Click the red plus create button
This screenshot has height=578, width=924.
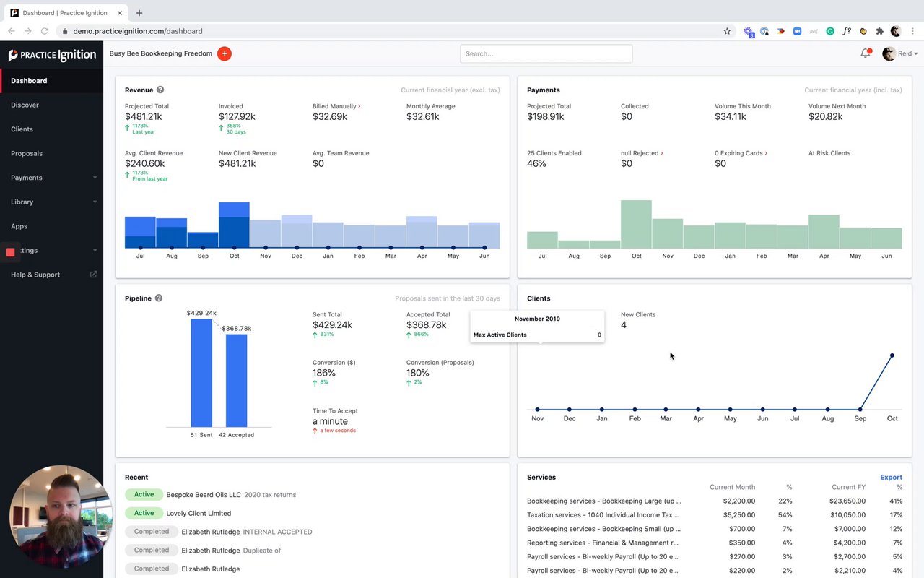coord(225,53)
